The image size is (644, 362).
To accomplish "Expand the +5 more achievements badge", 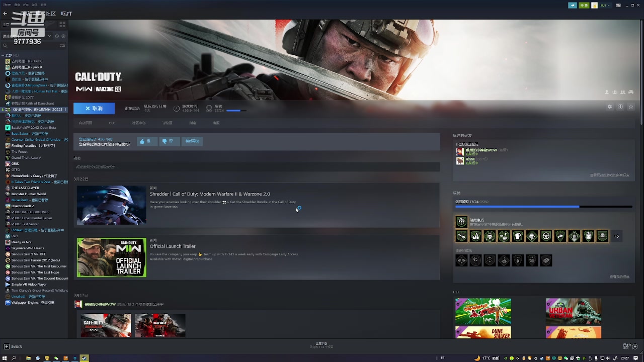I will pyautogui.click(x=616, y=236).
